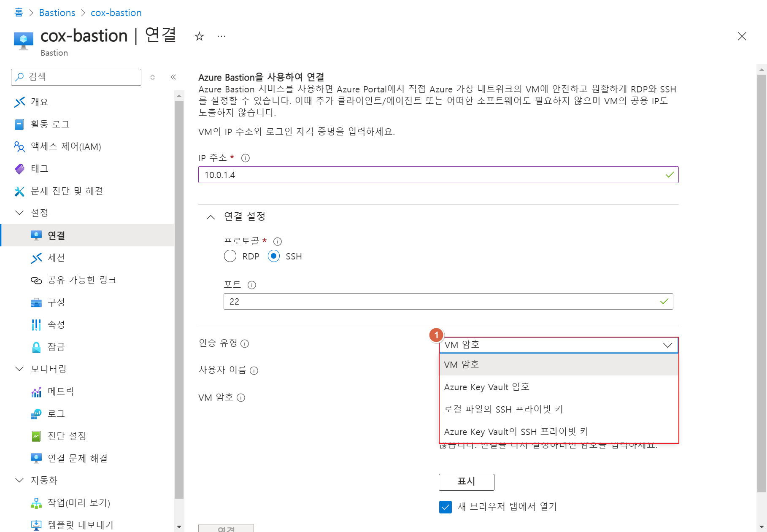The image size is (767, 532).
Task: Click the 포트 input field showing 22
Action: [x=448, y=302]
